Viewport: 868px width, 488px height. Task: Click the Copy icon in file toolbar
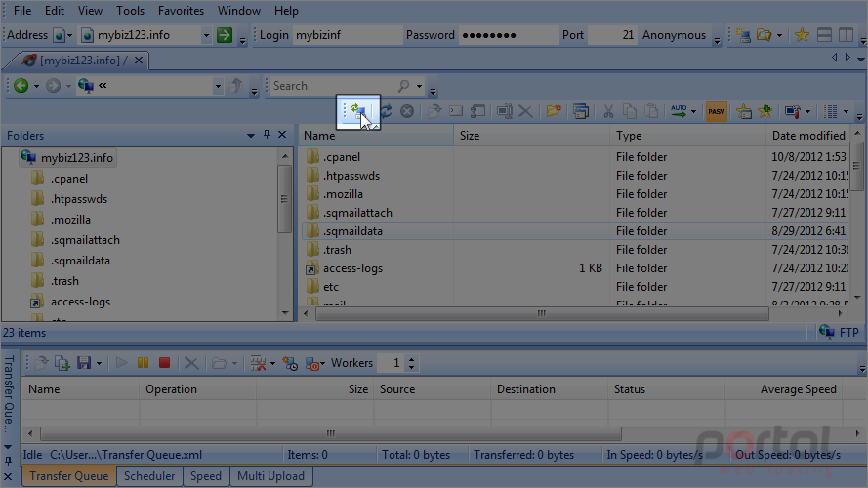630,112
